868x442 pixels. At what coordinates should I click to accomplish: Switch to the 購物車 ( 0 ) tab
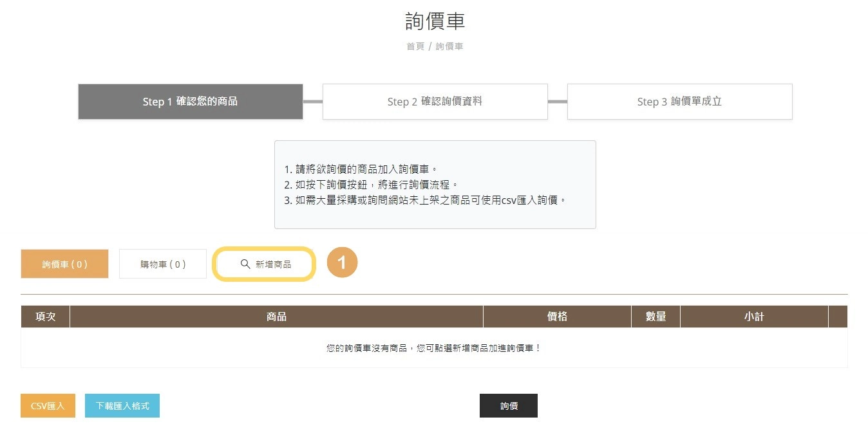[x=162, y=263]
